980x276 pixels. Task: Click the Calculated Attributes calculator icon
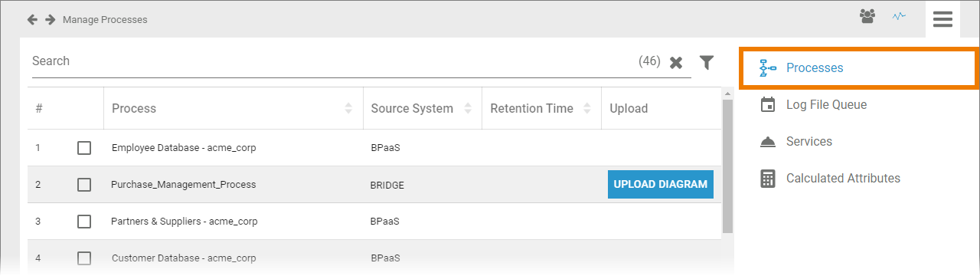pos(767,179)
